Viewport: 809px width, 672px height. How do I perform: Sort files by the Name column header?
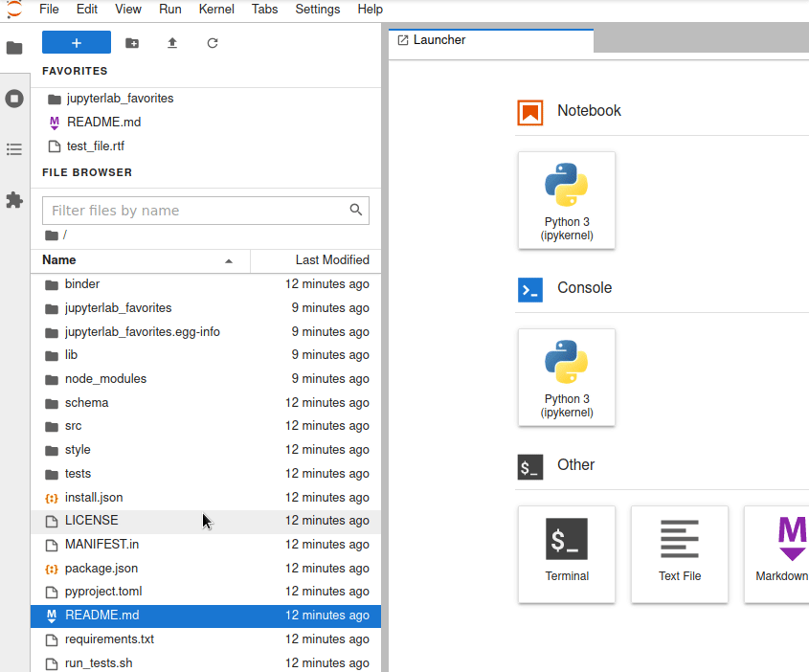pyautogui.click(x=141, y=260)
